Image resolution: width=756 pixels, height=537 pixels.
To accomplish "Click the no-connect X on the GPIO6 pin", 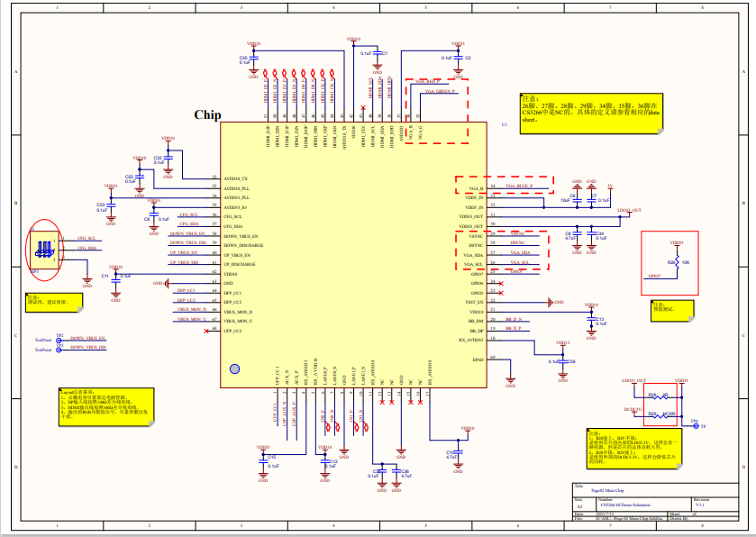I will click(x=501, y=283).
